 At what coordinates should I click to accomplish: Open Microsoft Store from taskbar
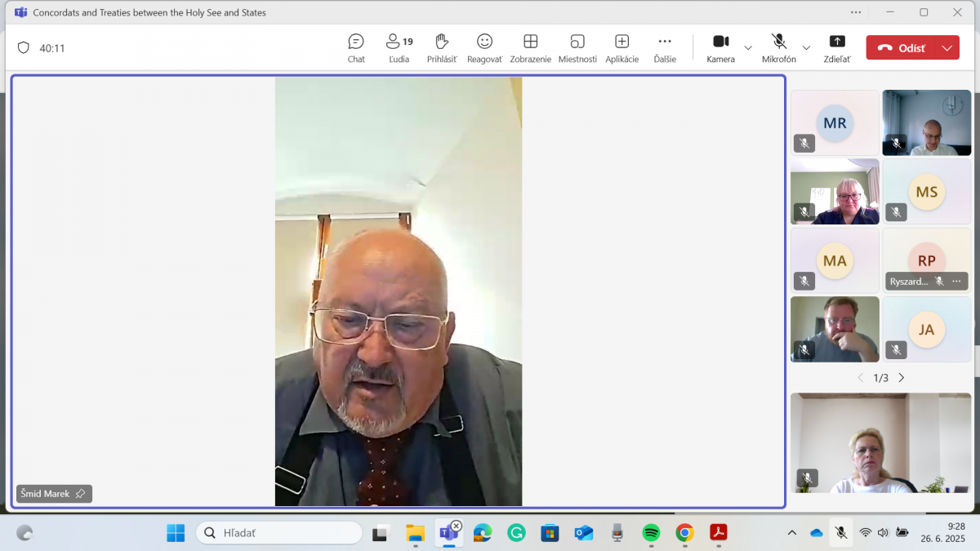(550, 533)
